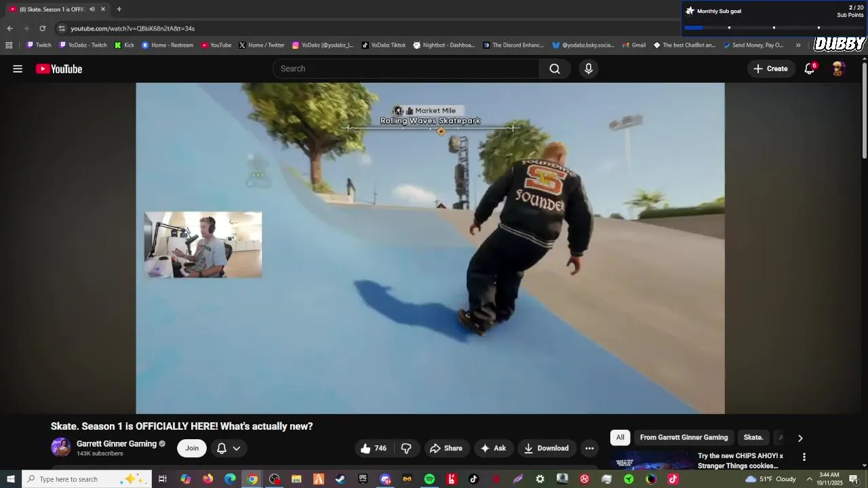
Task: Open the CHIPS AHOY recommended video thumbnail
Action: pos(652,460)
